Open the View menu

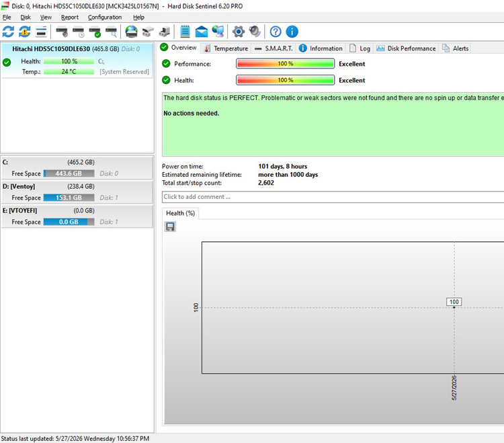(46, 17)
